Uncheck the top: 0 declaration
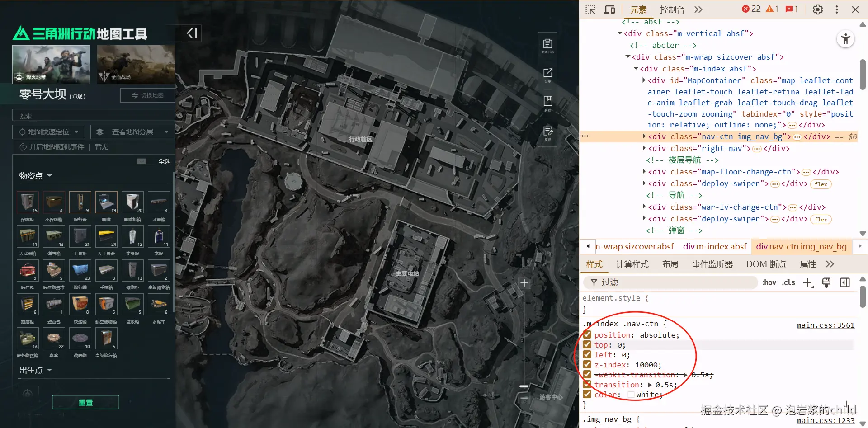Screen dimensions: 868x428 click(587, 345)
